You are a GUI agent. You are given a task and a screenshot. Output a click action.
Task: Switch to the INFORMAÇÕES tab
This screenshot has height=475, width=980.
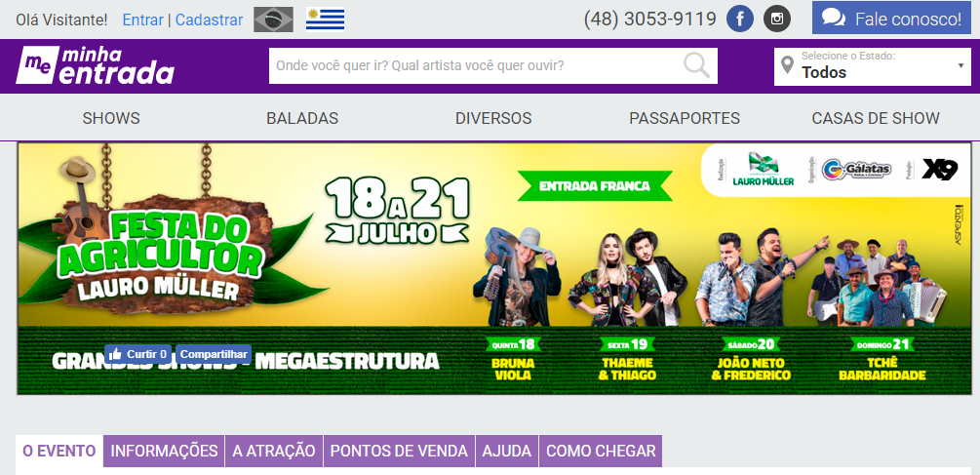[165, 451]
